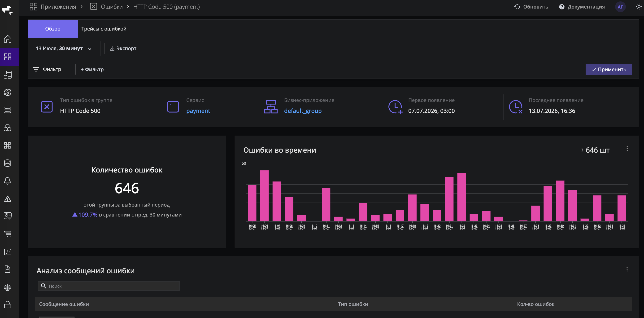Click the last appearance clock icon

pos(516,107)
